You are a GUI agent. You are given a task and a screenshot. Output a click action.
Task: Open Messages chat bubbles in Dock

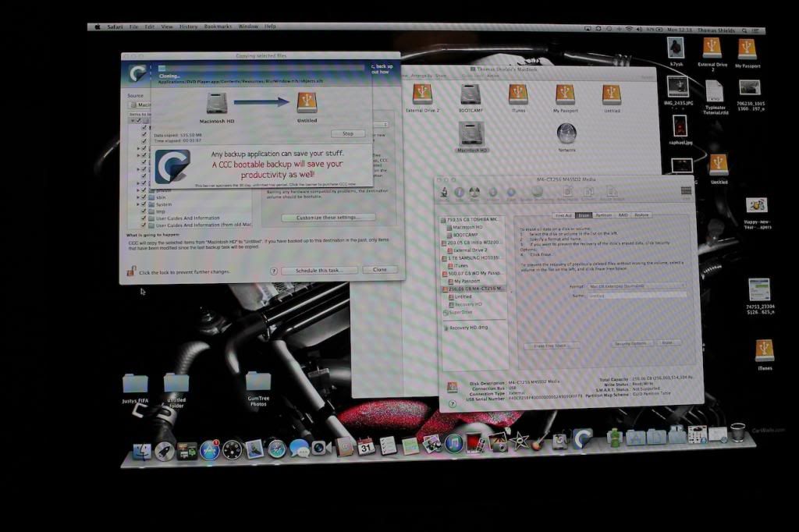click(299, 449)
